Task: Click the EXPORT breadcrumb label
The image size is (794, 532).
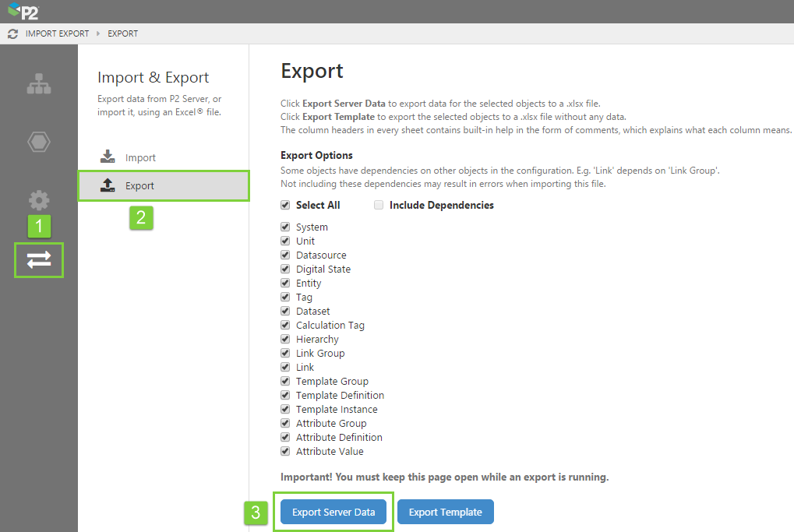Action: point(122,33)
